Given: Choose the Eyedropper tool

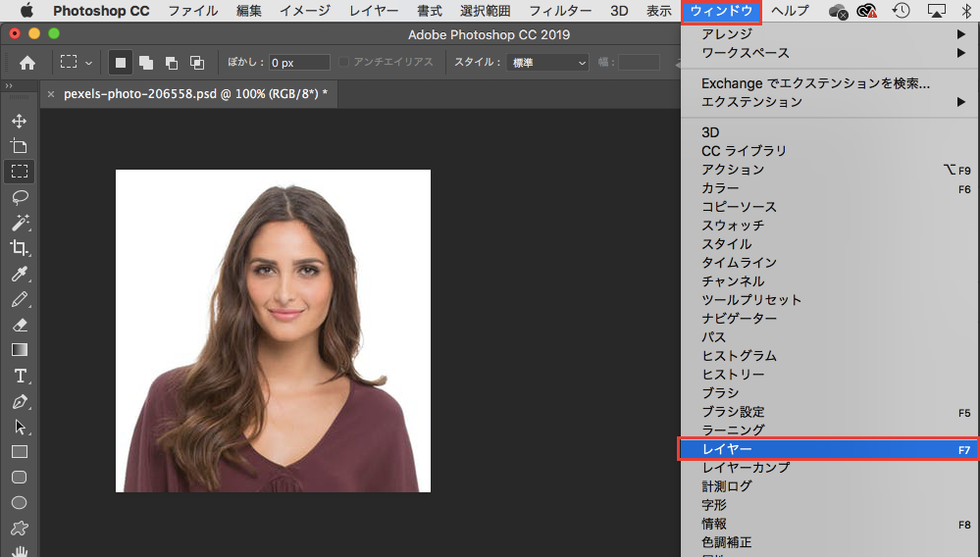Looking at the screenshot, I should pos(19,274).
